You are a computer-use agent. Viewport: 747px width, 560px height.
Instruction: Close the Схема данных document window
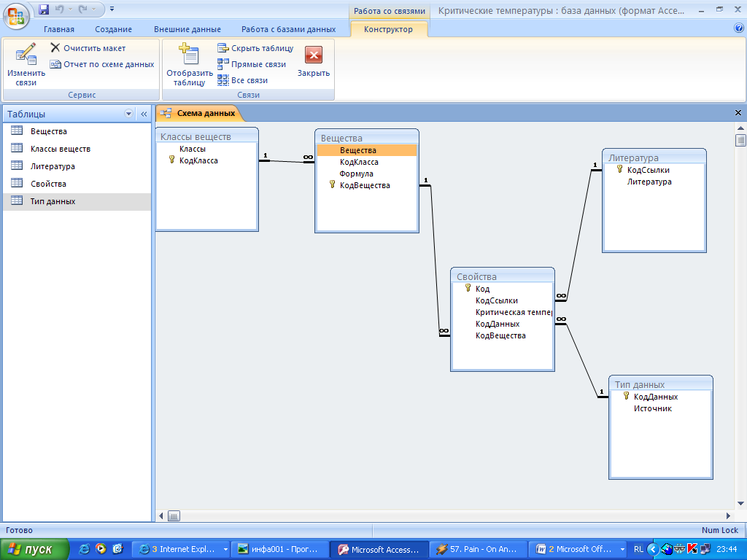coord(738,113)
